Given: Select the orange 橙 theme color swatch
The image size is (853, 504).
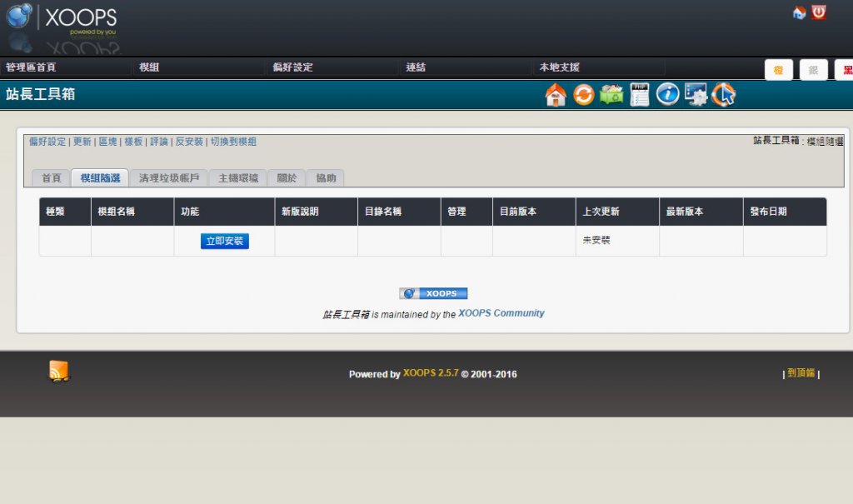Looking at the screenshot, I should [x=778, y=70].
